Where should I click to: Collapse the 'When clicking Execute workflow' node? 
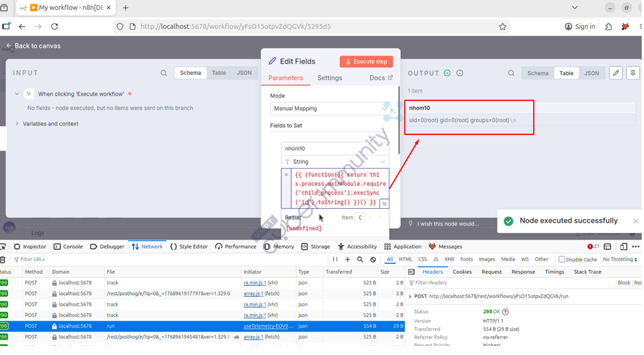tap(17, 94)
